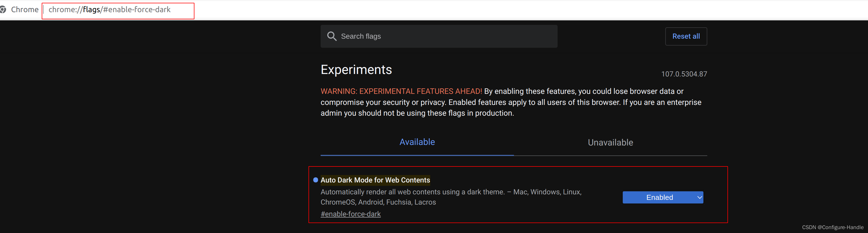
Task: Focus the Search flags input field
Action: 439,36
